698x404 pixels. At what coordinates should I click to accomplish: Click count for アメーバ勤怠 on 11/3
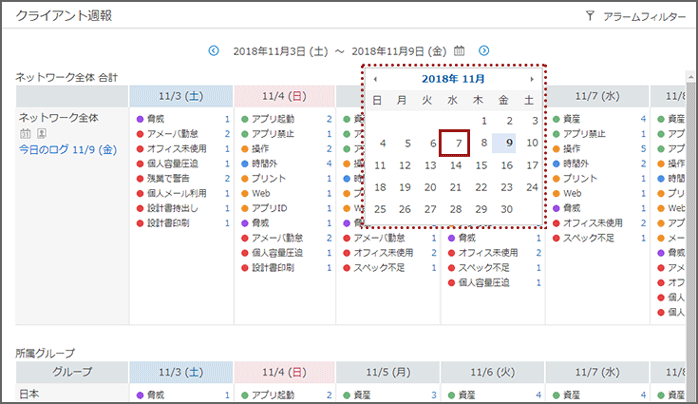point(227,134)
